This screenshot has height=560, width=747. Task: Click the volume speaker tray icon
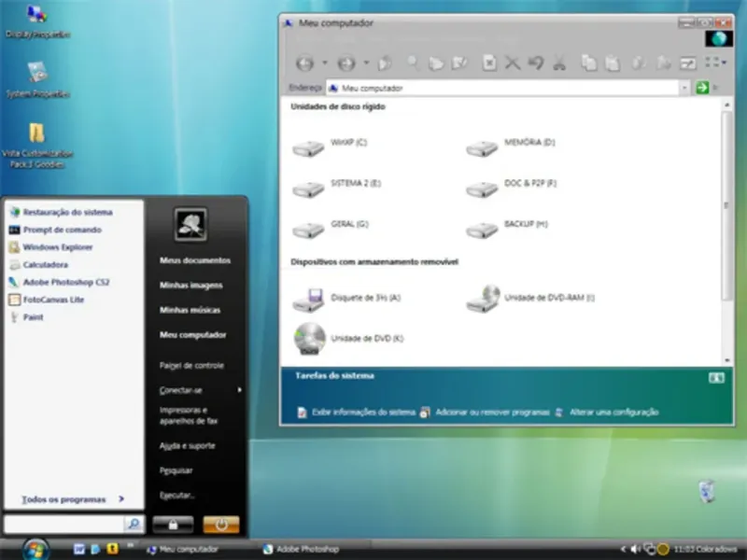pyautogui.click(x=636, y=549)
